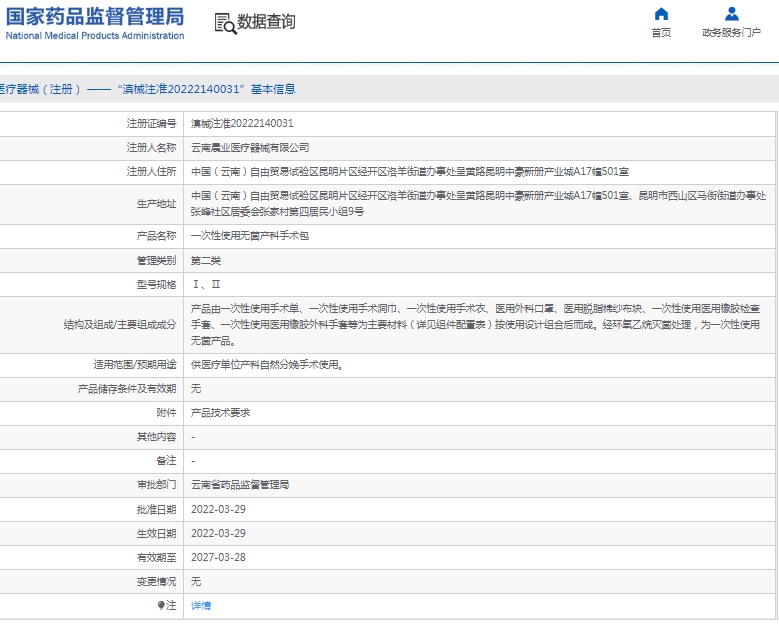The height and width of the screenshot is (625, 779).
Task: Click the 注册人名称 label
Action: coord(151,148)
